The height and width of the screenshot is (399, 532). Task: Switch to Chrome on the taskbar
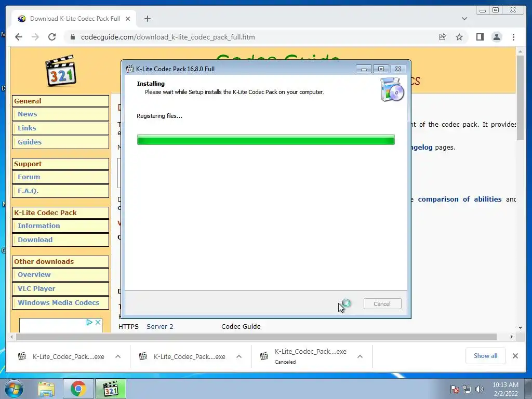78,389
